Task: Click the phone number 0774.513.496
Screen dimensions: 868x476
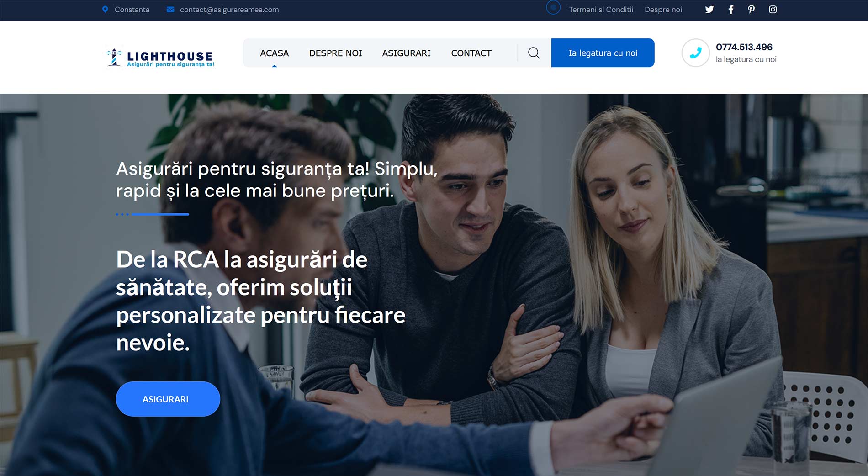Action: pos(744,47)
